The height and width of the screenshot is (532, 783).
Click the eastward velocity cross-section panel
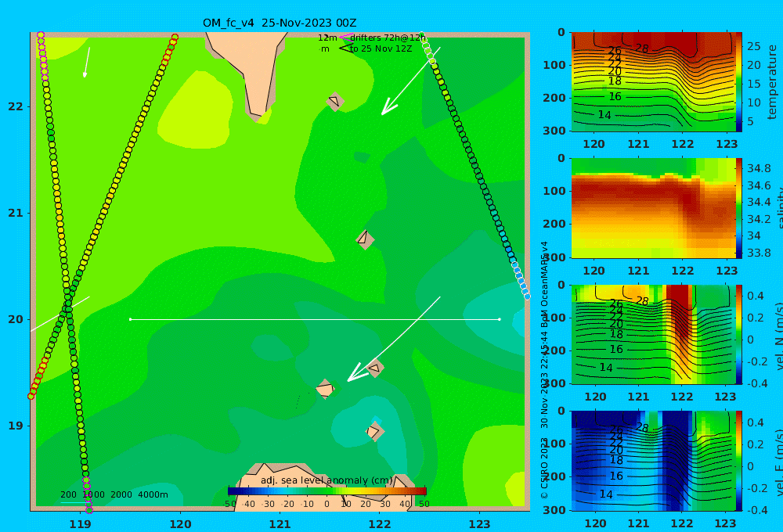653,461
